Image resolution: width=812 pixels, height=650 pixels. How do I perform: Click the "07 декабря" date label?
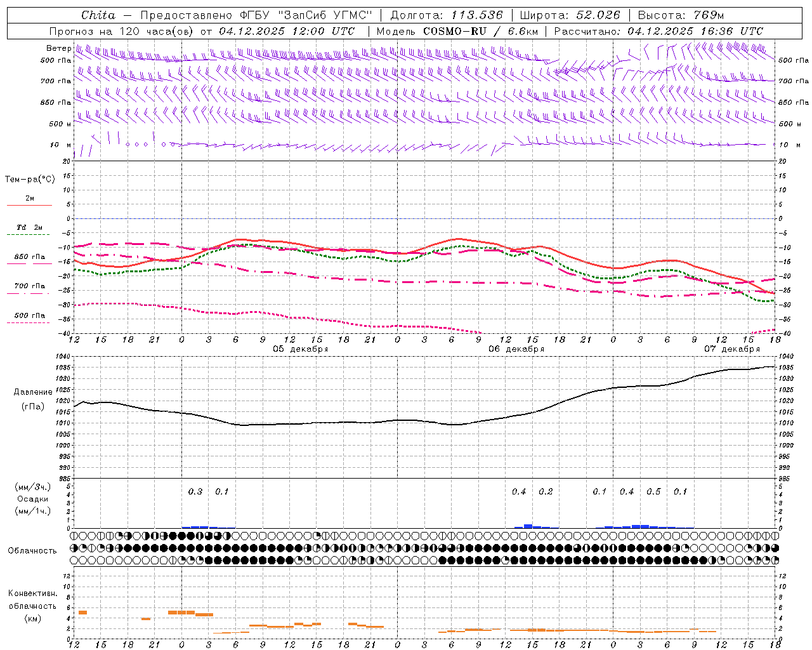[x=732, y=349]
